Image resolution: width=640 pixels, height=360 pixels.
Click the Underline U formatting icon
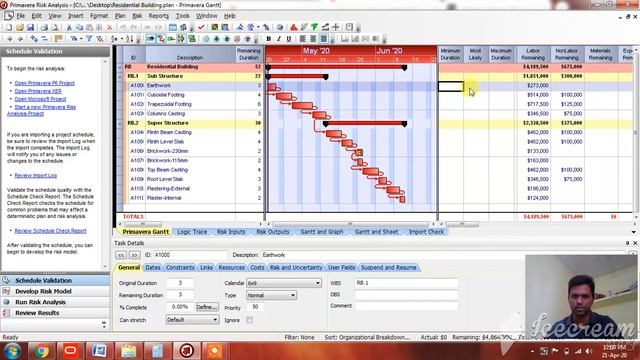coord(289,39)
